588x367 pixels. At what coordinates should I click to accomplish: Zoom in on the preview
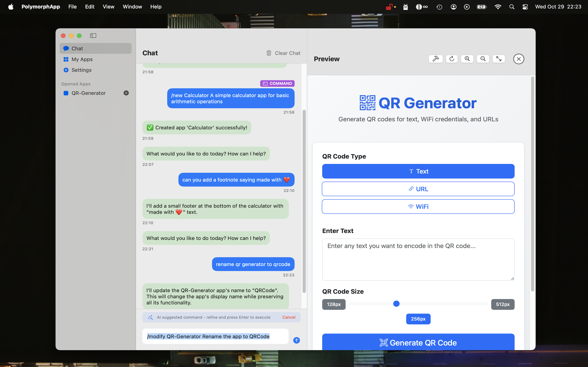pyautogui.click(x=467, y=59)
